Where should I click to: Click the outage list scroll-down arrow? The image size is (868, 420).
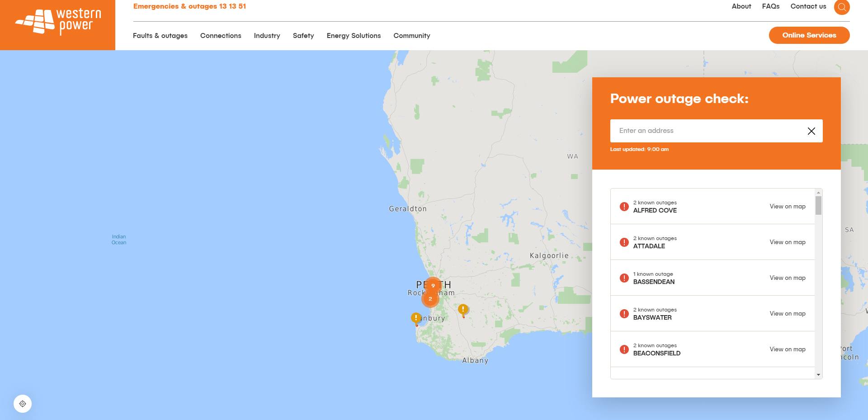[x=818, y=375]
